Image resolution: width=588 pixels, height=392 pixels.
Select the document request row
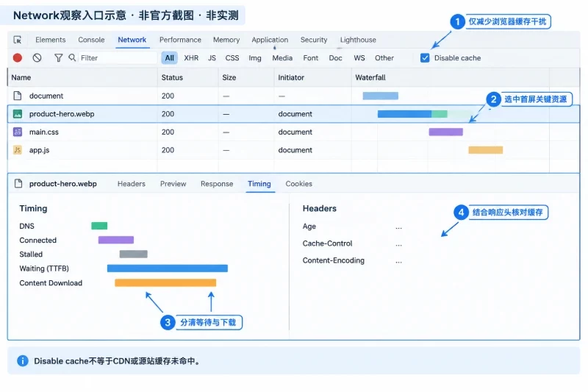click(x=293, y=96)
